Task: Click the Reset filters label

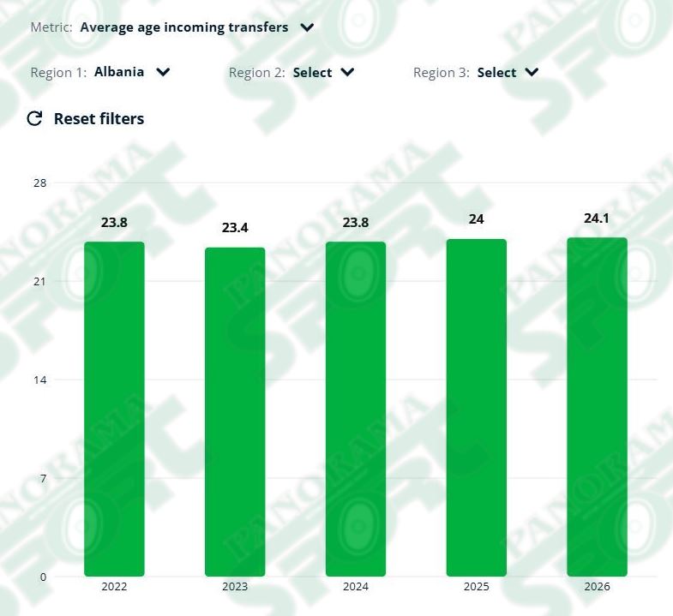Action: click(x=99, y=119)
